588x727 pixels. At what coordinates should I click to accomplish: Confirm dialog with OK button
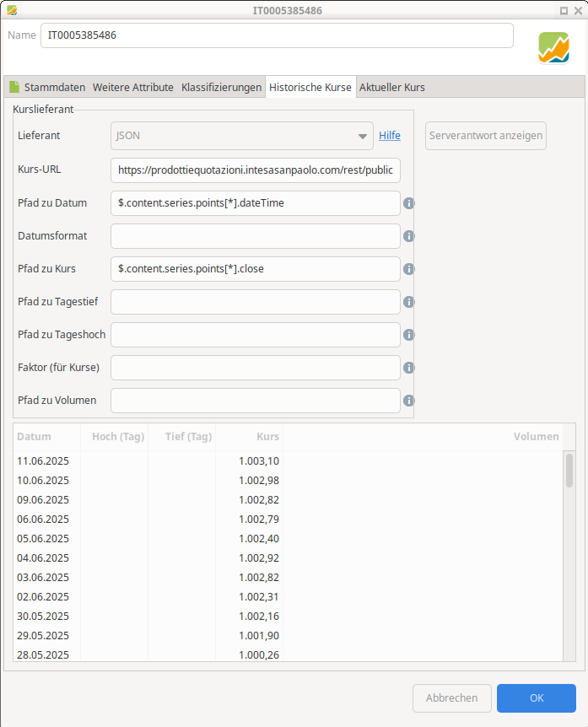pyautogui.click(x=537, y=697)
